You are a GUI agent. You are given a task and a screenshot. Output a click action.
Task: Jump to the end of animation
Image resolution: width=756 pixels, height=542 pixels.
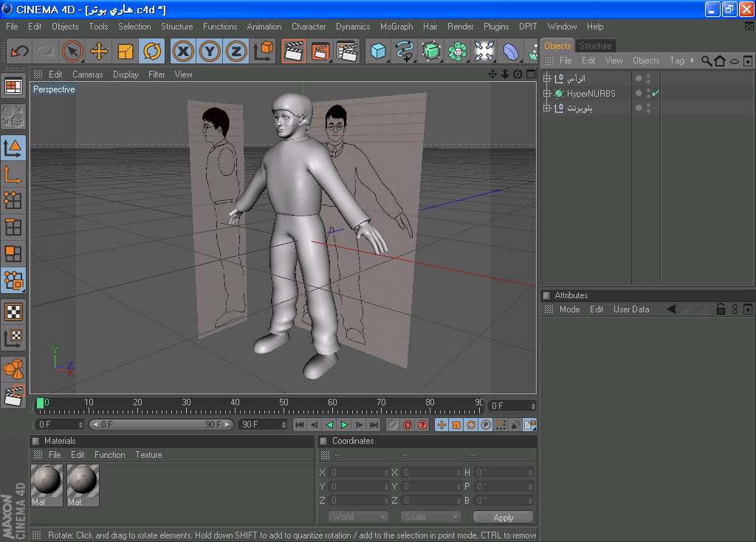coord(374,425)
